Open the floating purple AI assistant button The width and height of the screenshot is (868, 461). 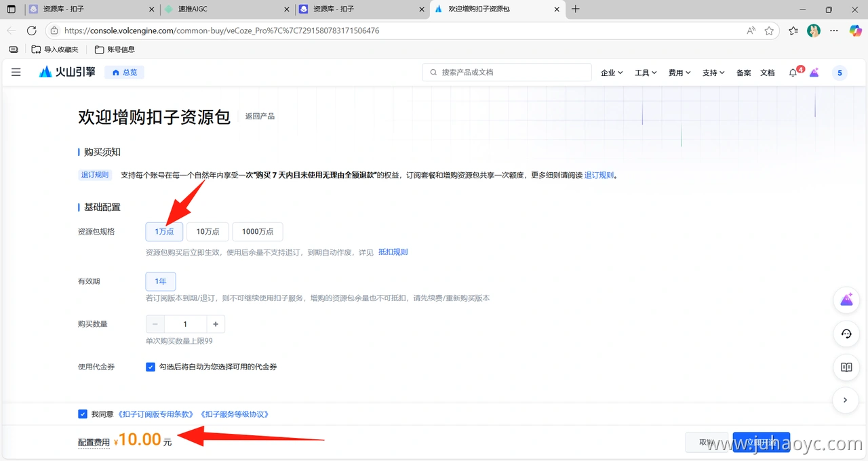[846, 300]
